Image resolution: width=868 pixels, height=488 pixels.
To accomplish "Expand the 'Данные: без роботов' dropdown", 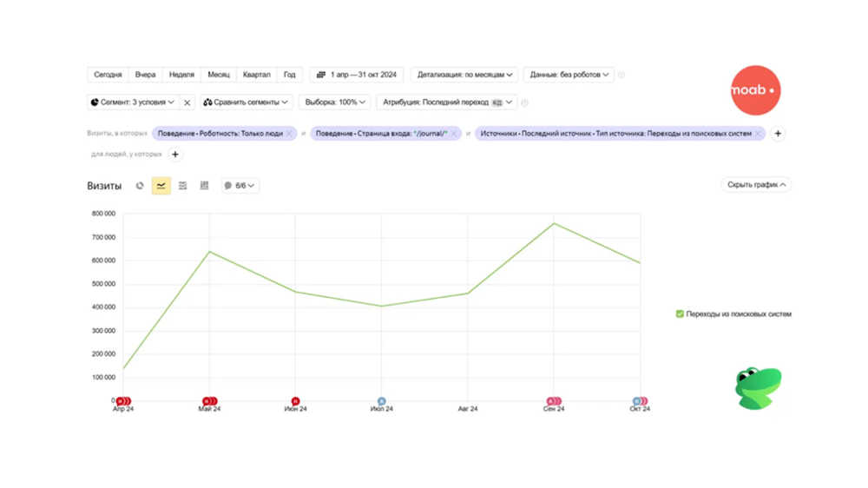I will pyautogui.click(x=569, y=75).
